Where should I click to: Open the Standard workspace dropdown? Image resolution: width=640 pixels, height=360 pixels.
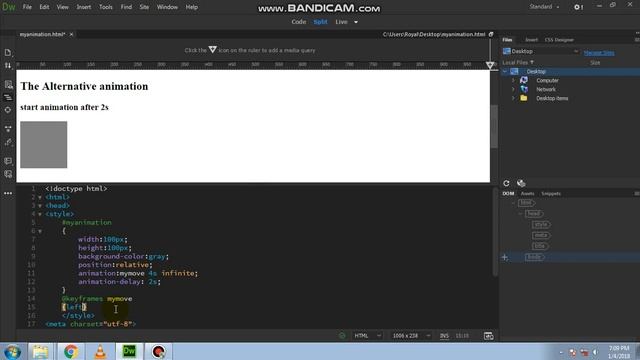click(x=544, y=7)
